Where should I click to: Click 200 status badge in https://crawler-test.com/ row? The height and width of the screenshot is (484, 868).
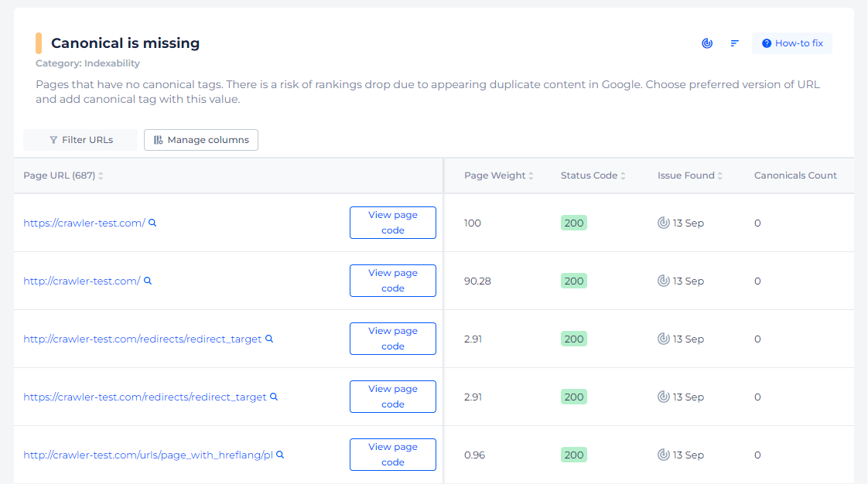click(573, 223)
